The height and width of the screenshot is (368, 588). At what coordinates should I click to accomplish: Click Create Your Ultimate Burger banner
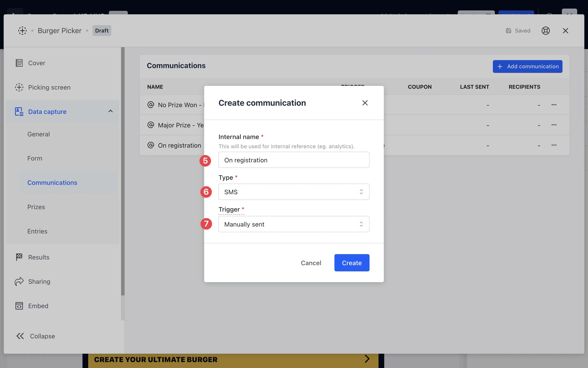[x=233, y=361]
